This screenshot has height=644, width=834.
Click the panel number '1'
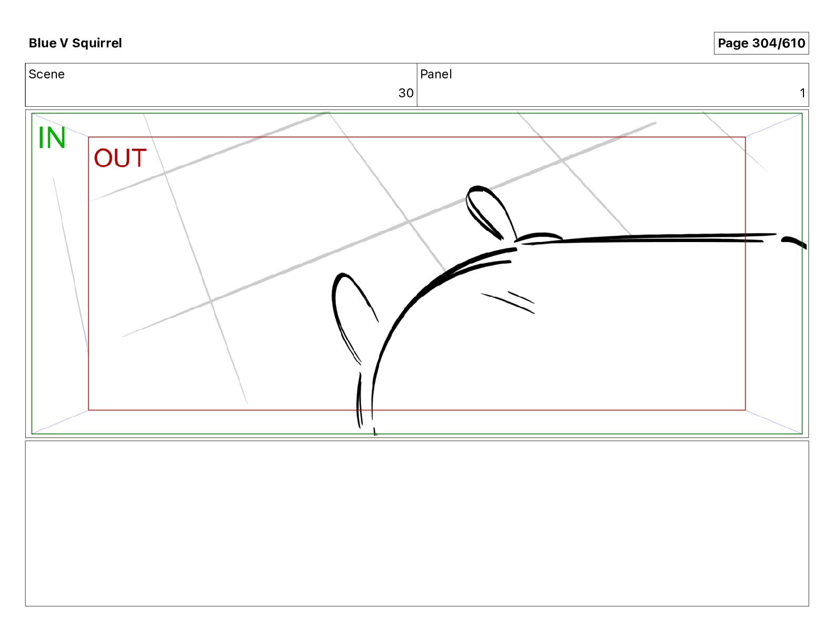pos(802,93)
